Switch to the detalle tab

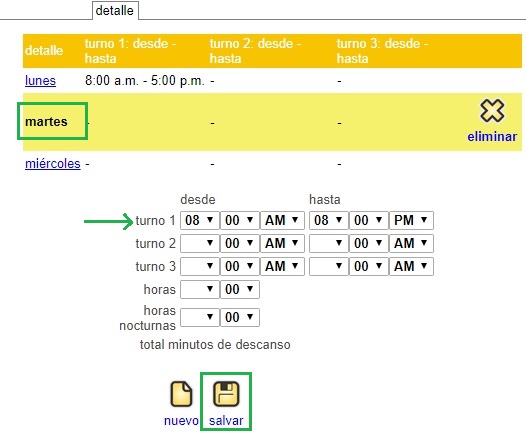115,11
